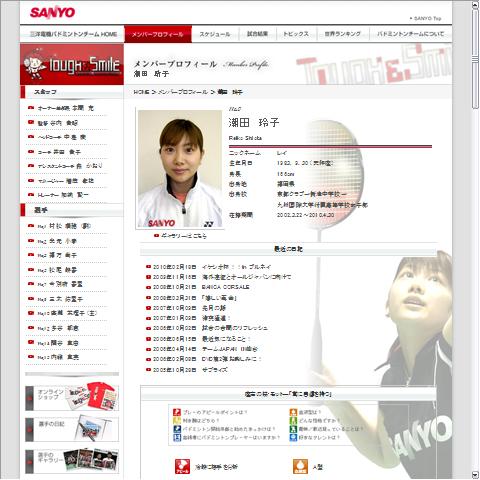This screenshot has height=480, width=480.
Task: Open the スケジュール tab
Action: (215, 34)
